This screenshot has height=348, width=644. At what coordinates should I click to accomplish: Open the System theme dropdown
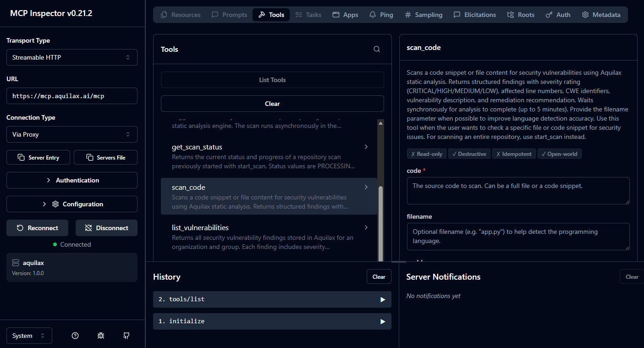point(29,336)
